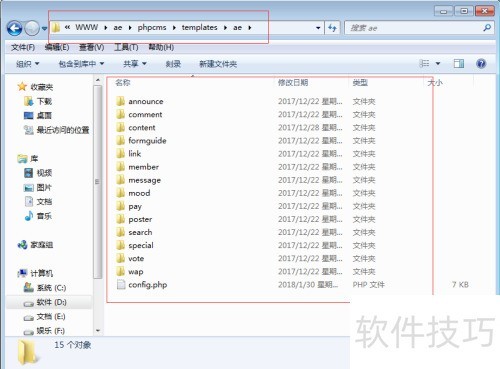Screen dimensions: 500x369
Task: Expand the arrow after WWW breadcrumb
Action: [x=106, y=28]
